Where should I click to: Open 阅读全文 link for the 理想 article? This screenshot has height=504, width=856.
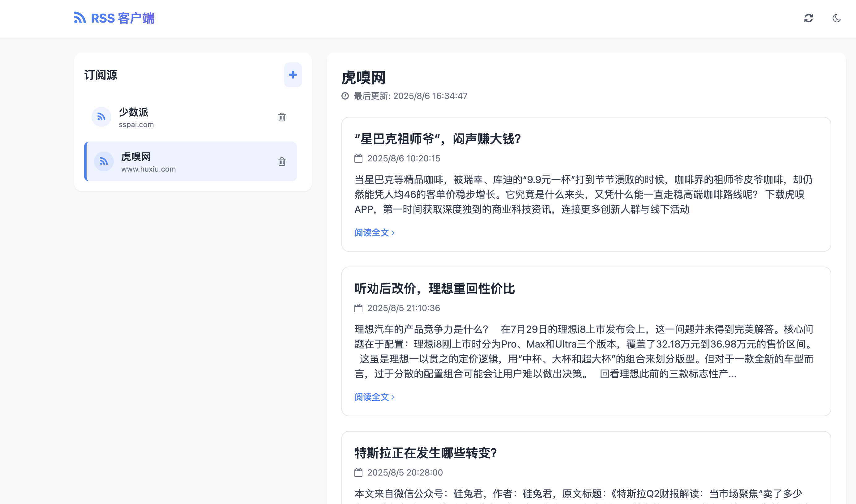point(374,397)
